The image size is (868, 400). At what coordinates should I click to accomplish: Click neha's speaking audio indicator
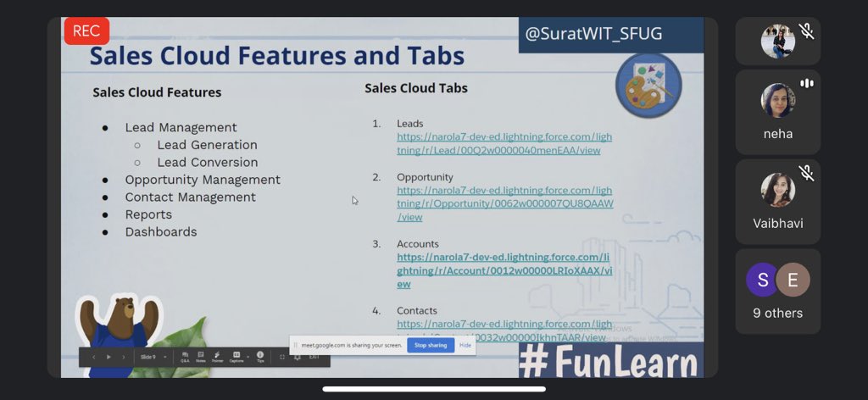click(x=807, y=84)
